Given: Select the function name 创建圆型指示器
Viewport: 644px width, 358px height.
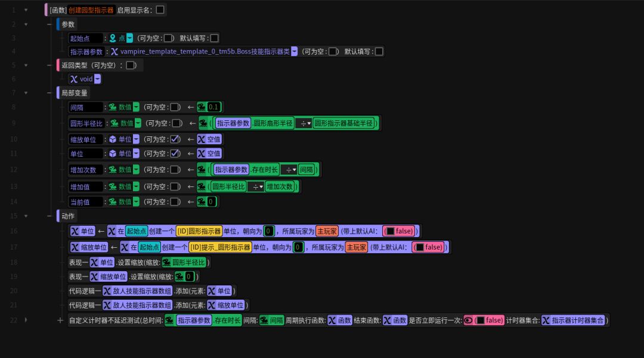Looking at the screenshot, I should [x=91, y=10].
